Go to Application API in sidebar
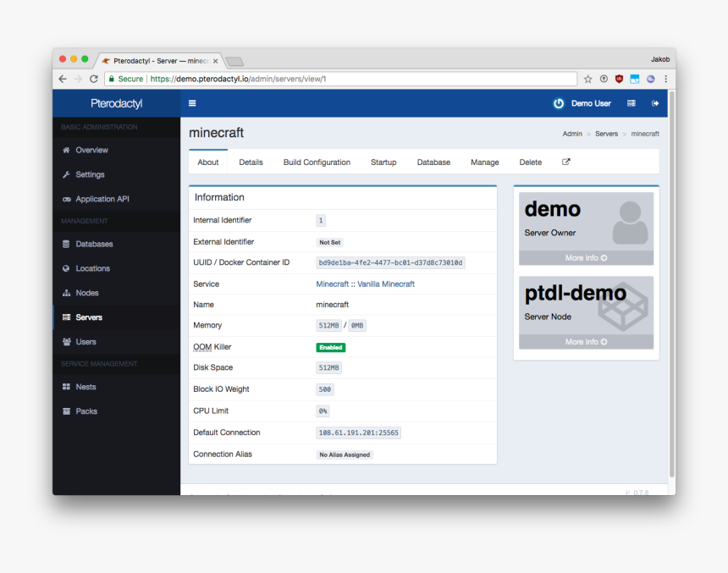 point(102,199)
